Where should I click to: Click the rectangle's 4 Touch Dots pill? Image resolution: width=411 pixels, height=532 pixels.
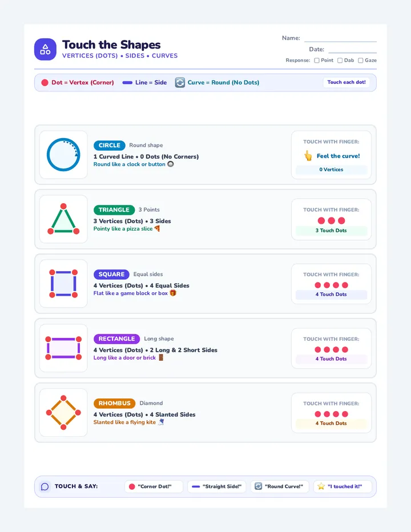pos(331,359)
